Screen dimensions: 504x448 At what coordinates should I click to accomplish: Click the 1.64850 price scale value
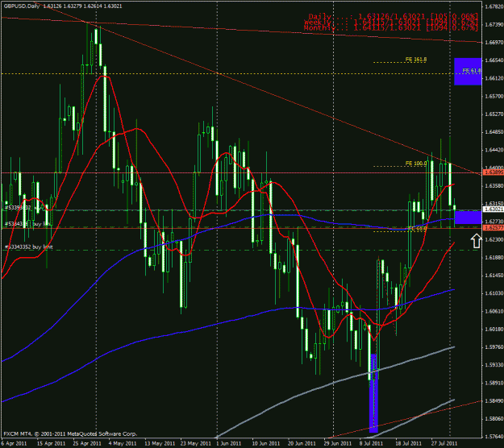(x=494, y=132)
